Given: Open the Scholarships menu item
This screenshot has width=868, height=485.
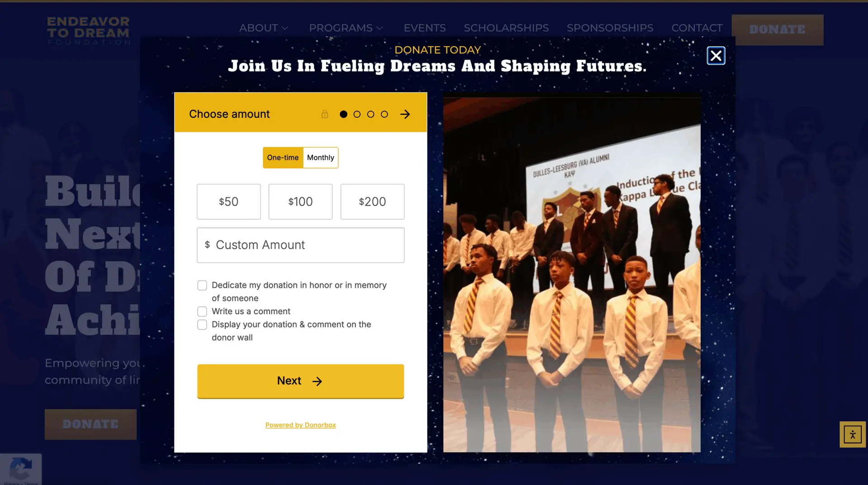Looking at the screenshot, I should pos(506,28).
